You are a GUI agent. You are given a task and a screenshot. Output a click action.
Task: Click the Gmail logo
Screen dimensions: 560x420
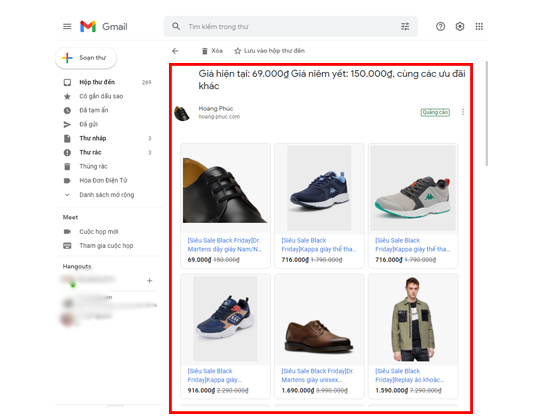pyautogui.click(x=104, y=26)
